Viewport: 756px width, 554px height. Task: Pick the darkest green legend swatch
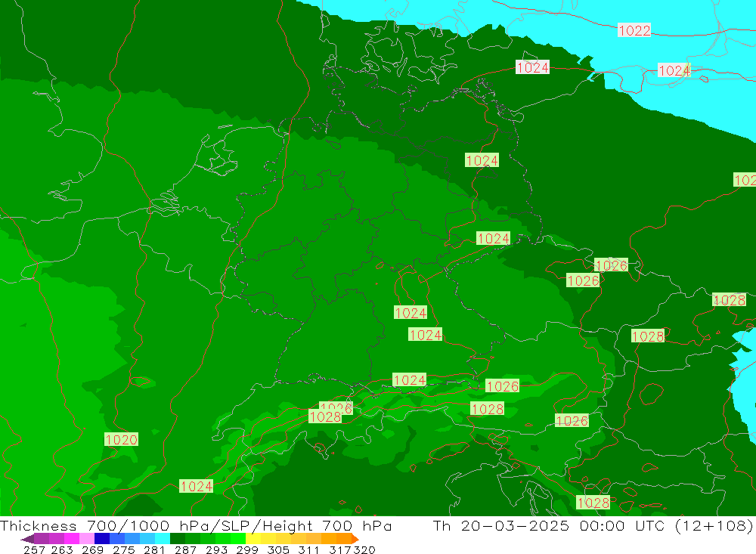tap(178, 539)
